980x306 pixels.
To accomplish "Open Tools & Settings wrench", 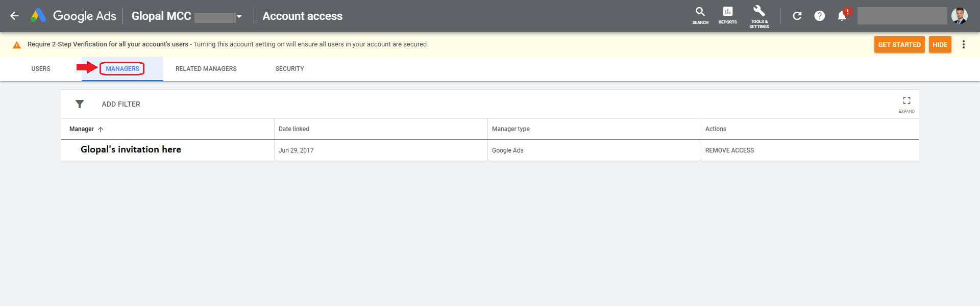I will tap(759, 16).
